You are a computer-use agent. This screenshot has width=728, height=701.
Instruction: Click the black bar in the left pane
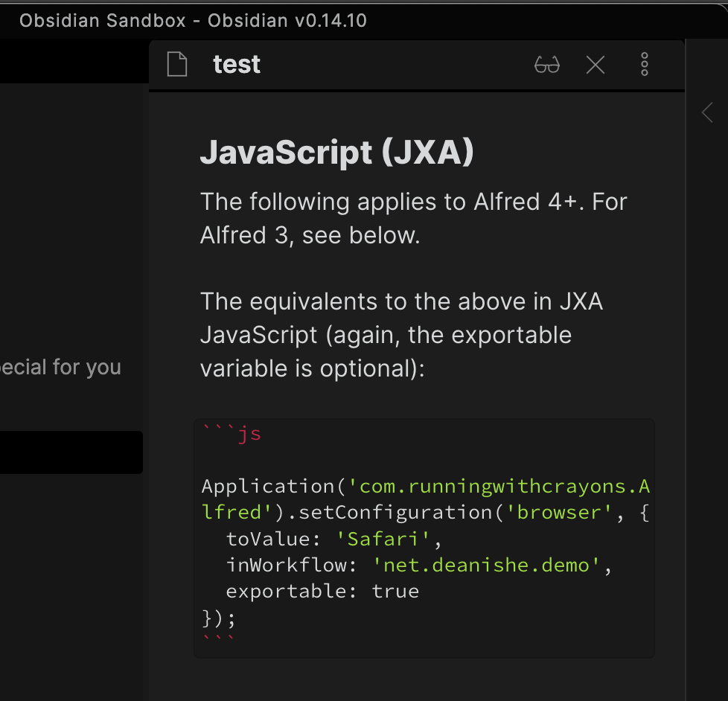pyautogui.click(x=71, y=452)
